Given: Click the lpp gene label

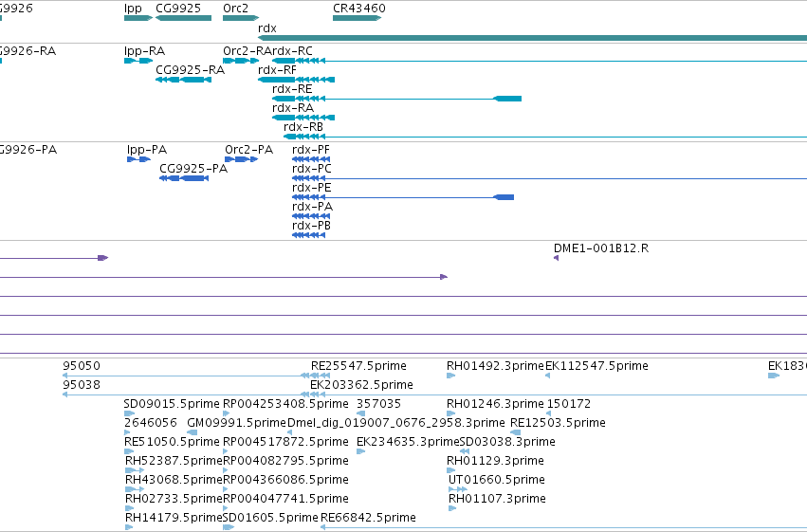Looking at the screenshot, I should pyautogui.click(x=133, y=9).
